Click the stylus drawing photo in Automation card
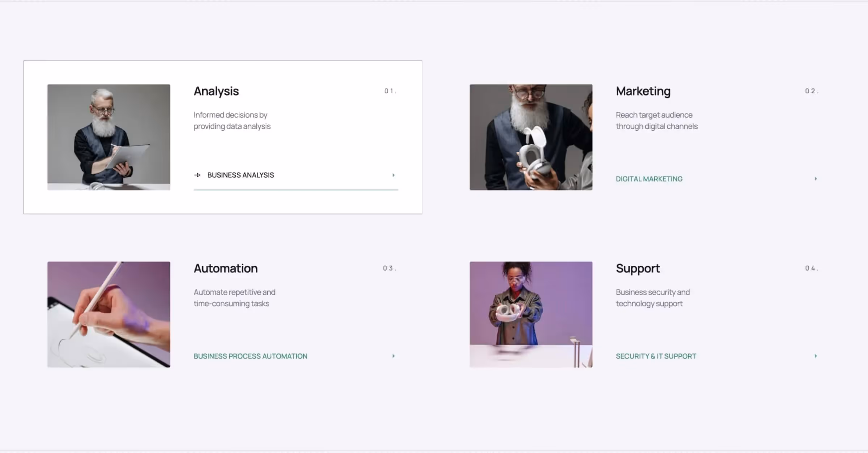Viewport: 868px width, 453px height. coord(109,315)
